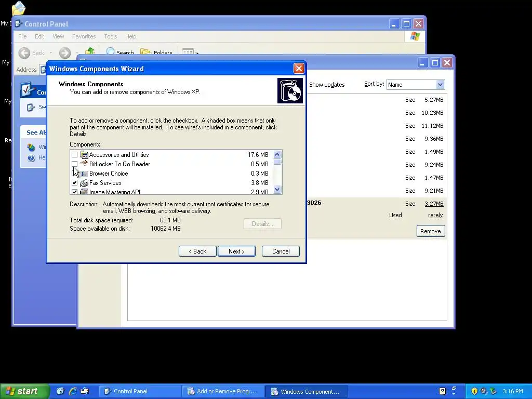Click the Folders icon in Control Panel toolbar
This screenshot has height=399, width=532.
pos(145,51)
